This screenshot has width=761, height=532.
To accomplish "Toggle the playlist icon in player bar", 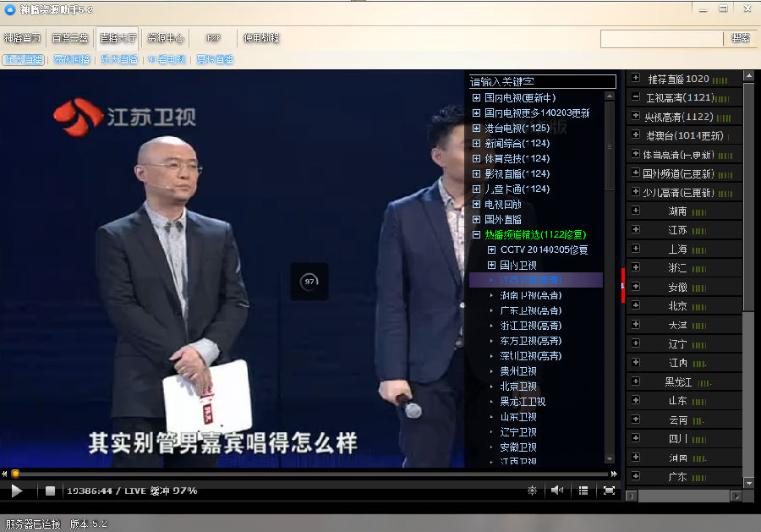I will (x=583, y=491).
